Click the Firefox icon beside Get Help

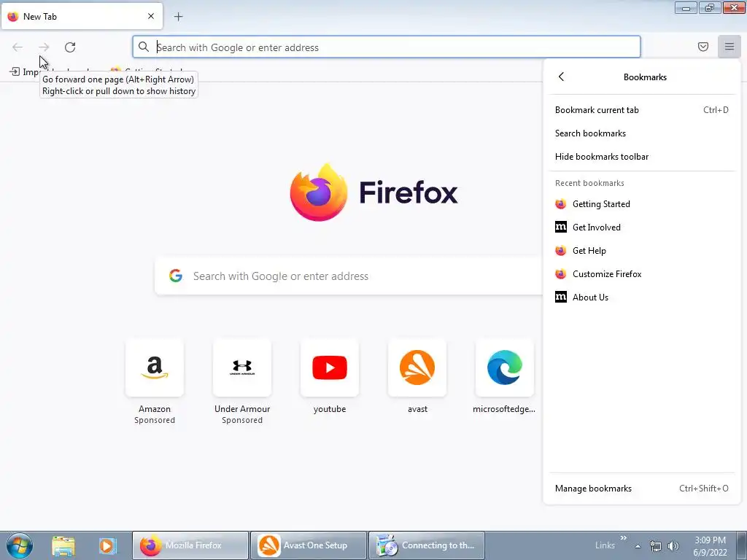point(561,251)
